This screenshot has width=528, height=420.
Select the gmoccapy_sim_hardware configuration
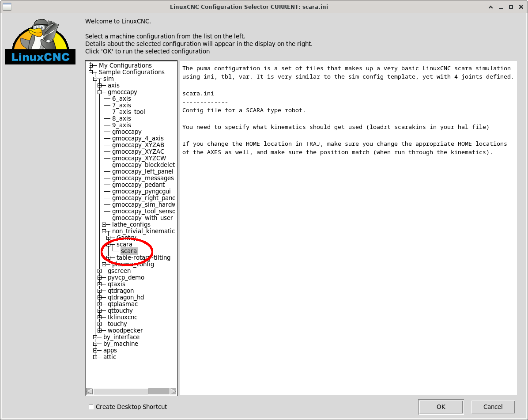[x=144, y=205]
